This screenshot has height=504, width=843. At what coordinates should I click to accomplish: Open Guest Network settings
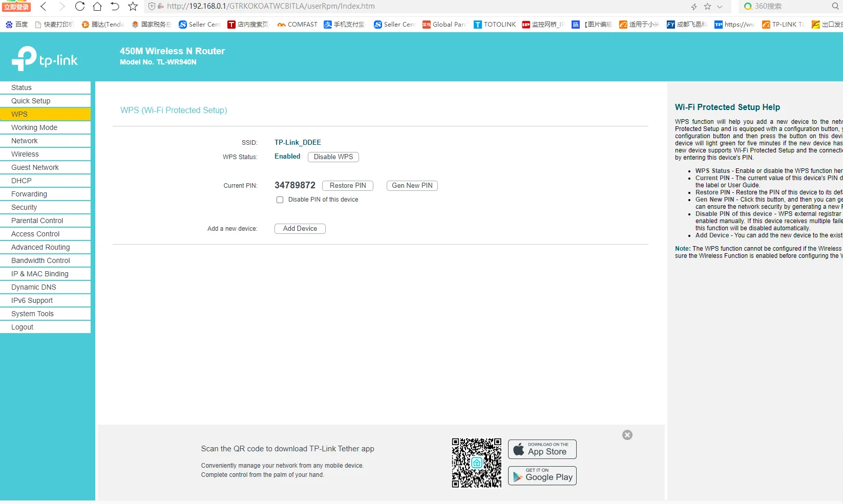[x=45, y=167]
